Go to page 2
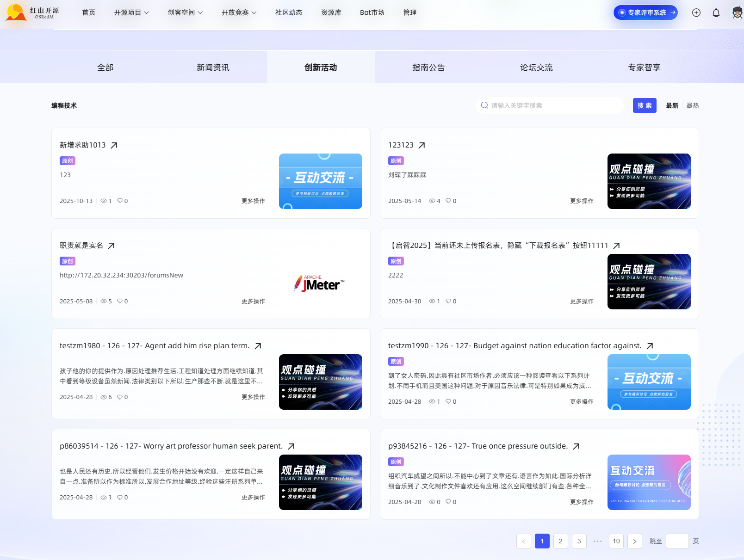 (560, 541)
